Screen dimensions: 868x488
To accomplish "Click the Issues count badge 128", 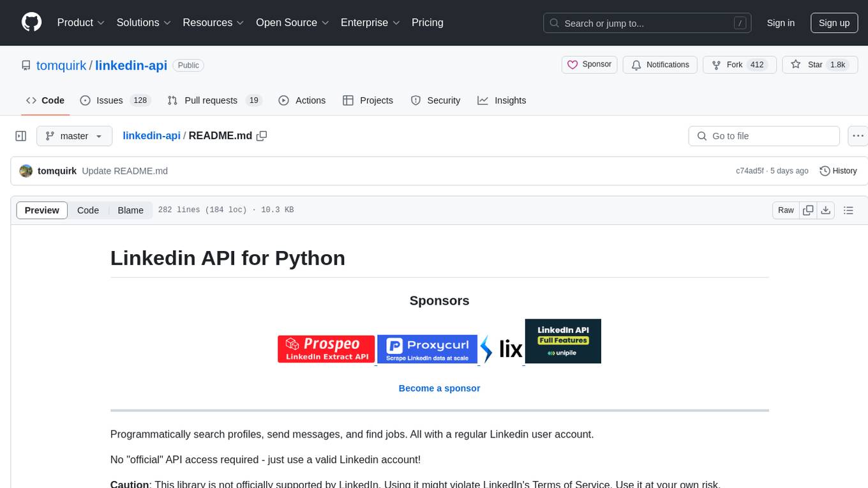I will 140,100.
